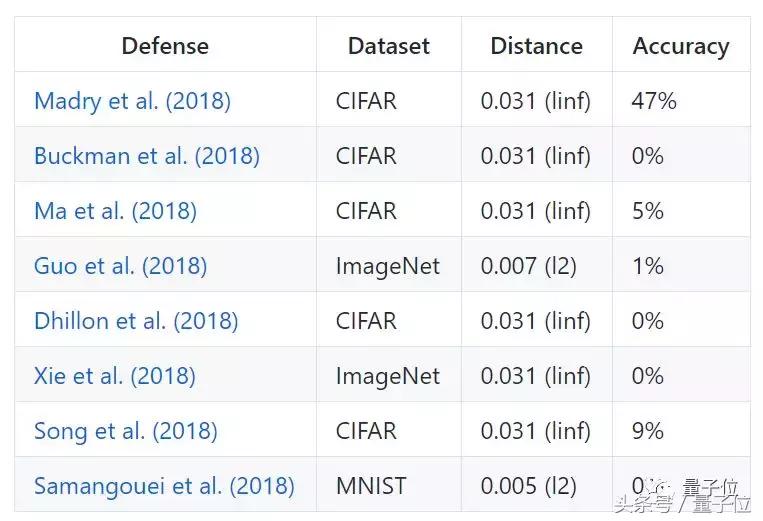Open the Song et al. (2018) paper link

[x=125, y=431]
